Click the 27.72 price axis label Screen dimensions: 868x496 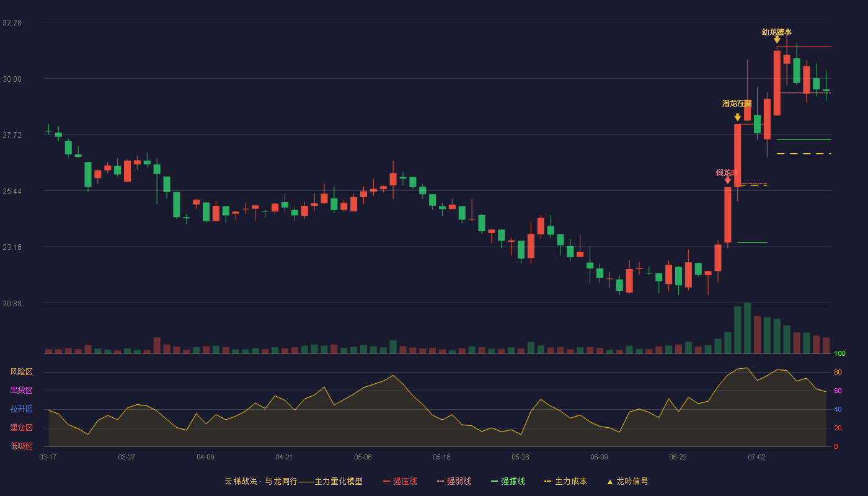pyautogui.click(x=12, y=135)
